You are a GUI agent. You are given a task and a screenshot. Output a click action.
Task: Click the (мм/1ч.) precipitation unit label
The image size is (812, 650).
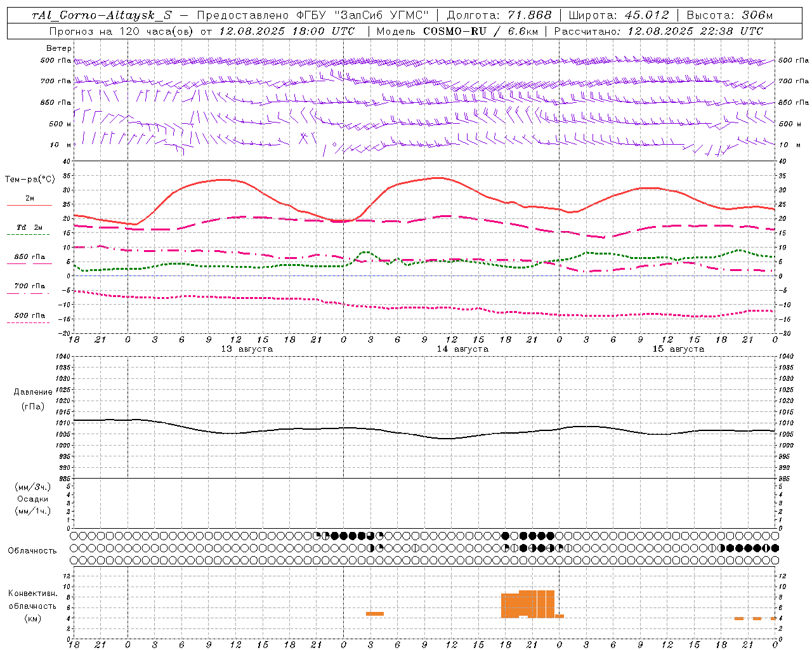[x=33, y=511]
